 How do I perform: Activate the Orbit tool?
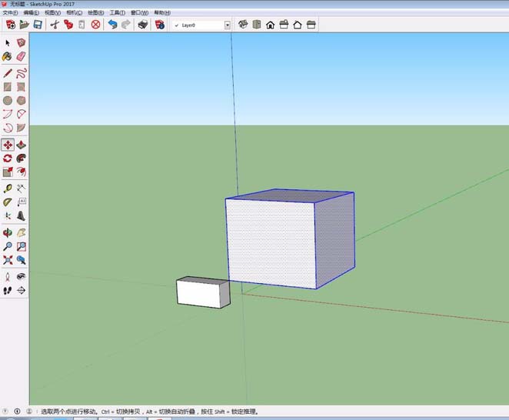click(8, 232)
